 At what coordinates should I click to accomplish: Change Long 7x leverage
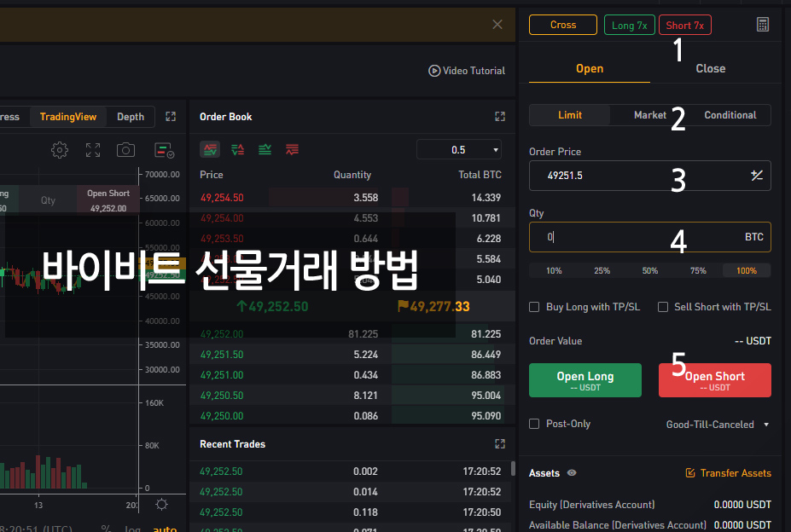pyautogui.click(x=629, y=25)
